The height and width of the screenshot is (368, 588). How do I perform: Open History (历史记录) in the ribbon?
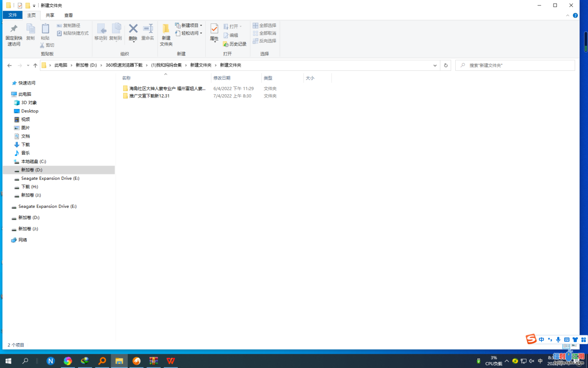click(x=235, y=44)
